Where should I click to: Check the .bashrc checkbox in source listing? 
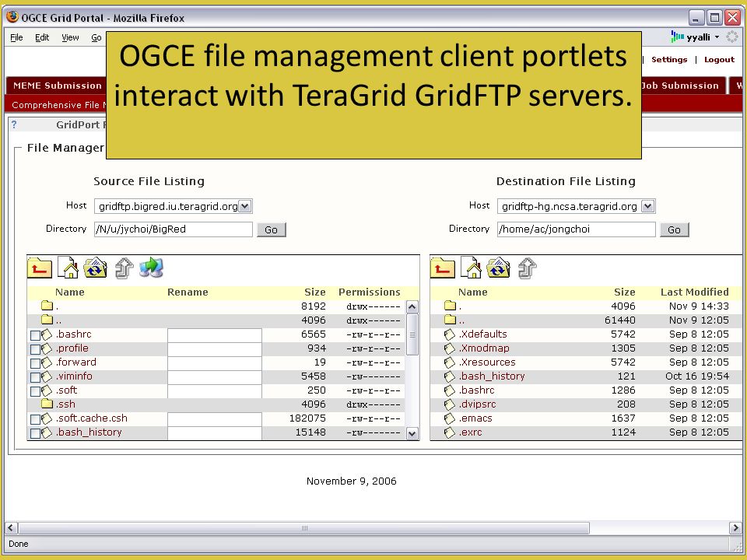pyautogui.click(x=35, y=335)
